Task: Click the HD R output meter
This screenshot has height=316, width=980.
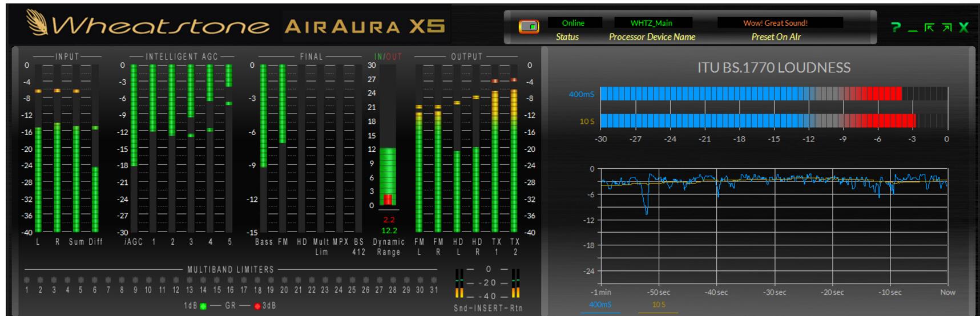Action: (476, 148)
